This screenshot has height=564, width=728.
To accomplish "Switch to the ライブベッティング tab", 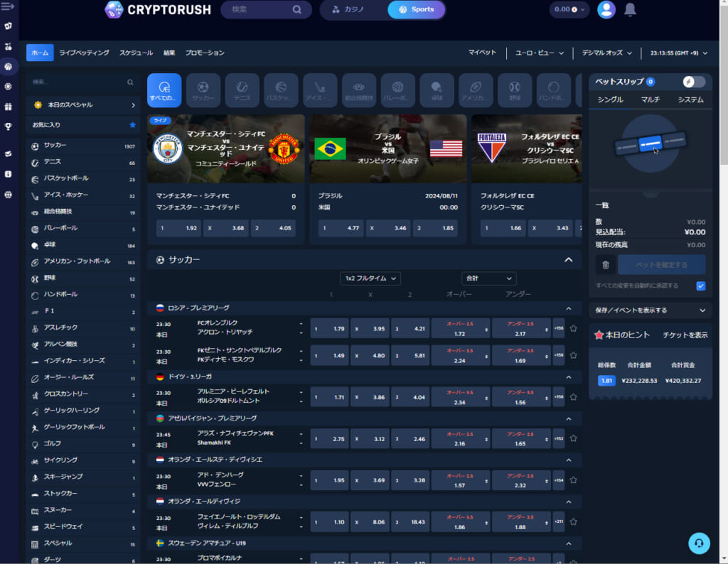I will click(x=84, y=53).
